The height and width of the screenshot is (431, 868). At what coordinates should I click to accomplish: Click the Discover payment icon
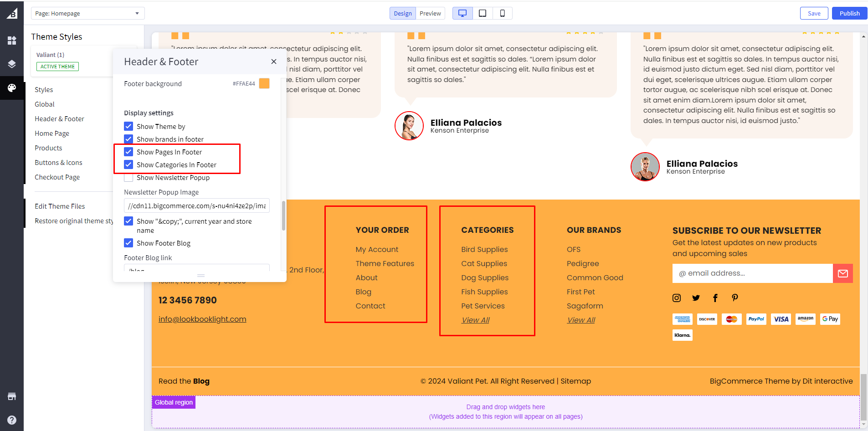(707, 319)
